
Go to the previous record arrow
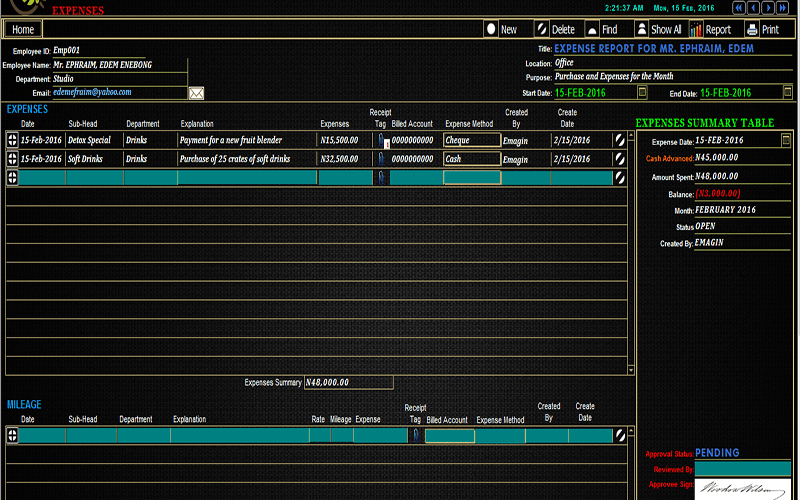pos(754,8)
